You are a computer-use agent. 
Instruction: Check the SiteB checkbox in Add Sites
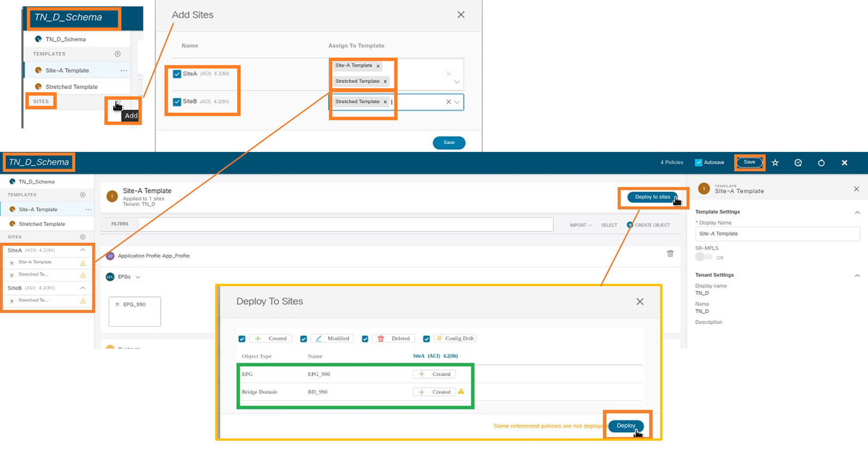tap(177, 102)
